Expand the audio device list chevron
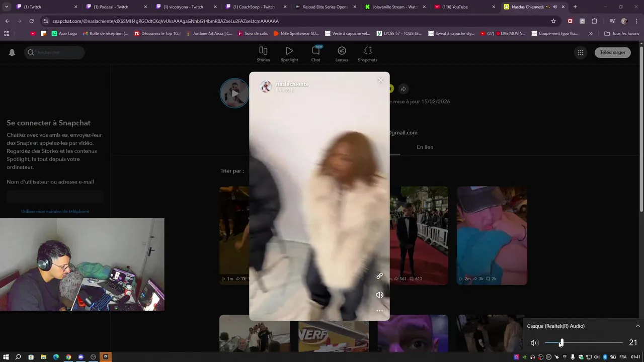The height and width of the screenshot is (362, 644). [637, 326]
